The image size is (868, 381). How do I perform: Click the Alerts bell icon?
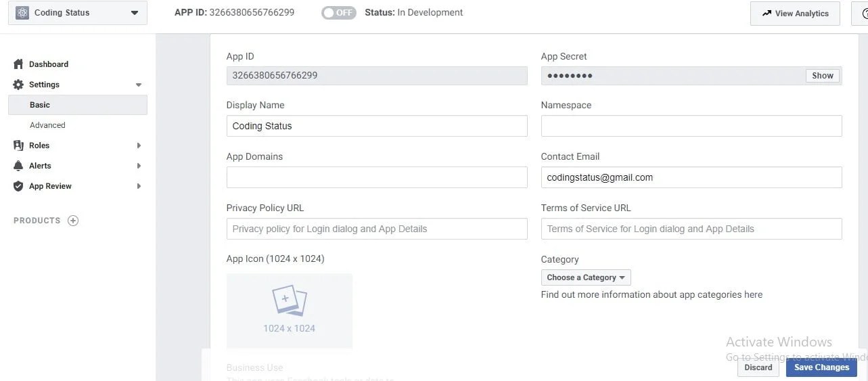click(18, 166)
